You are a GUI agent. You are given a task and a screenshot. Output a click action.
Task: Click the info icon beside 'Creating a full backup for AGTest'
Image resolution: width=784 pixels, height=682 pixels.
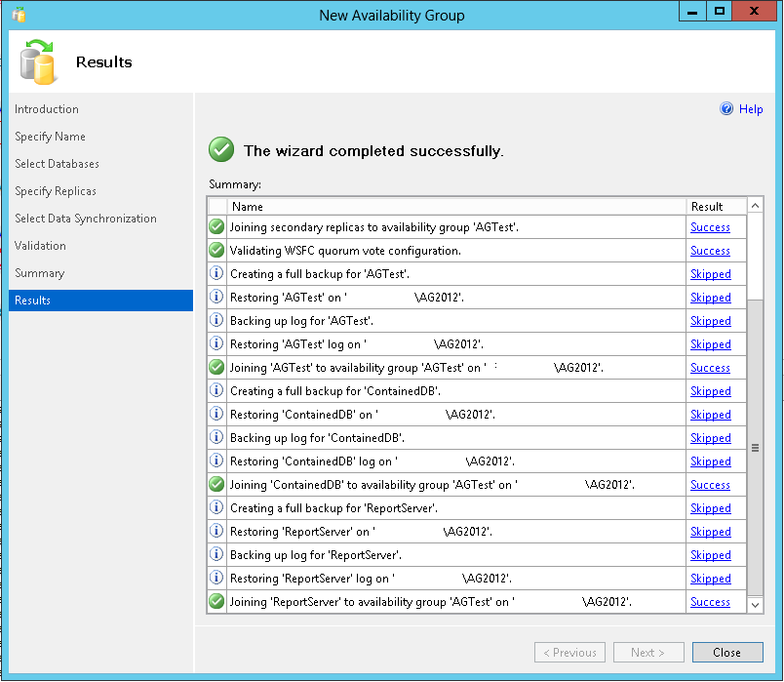216,273
